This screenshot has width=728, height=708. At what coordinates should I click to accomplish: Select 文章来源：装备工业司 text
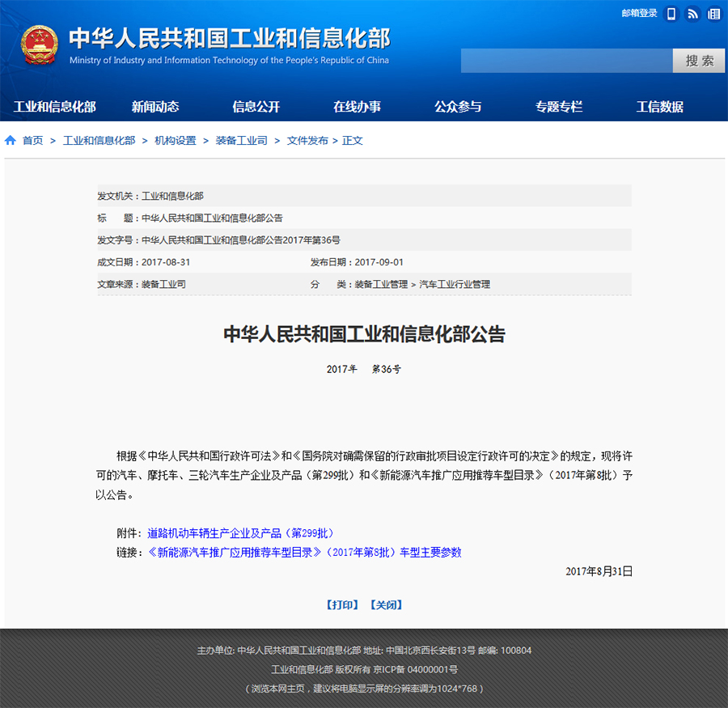click(141, 284)
